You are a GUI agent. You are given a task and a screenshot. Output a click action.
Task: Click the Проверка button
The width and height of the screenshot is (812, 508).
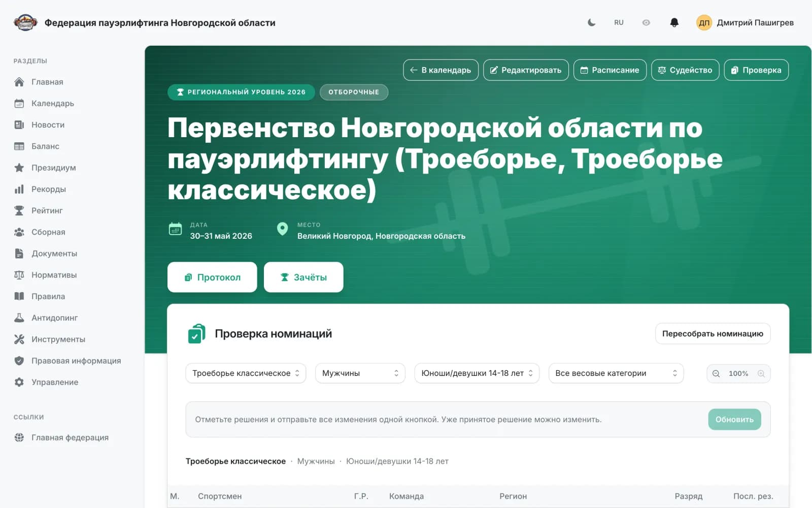coord(756,70)
